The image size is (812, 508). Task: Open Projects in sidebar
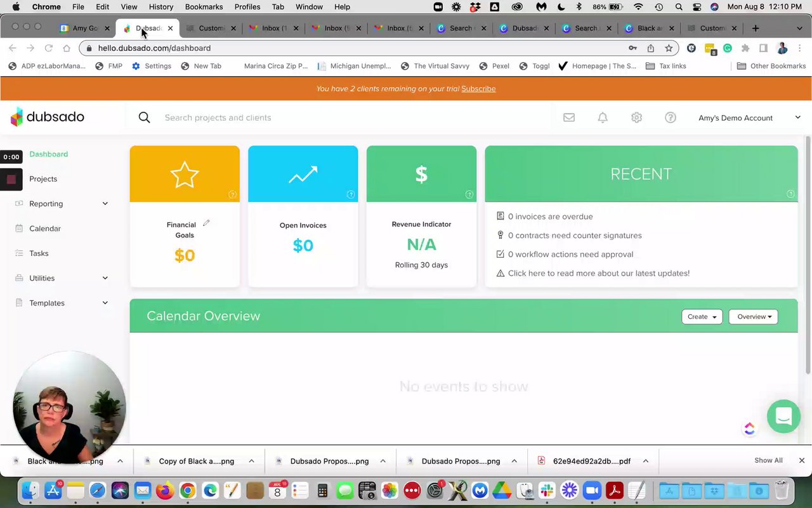(43, 179)
